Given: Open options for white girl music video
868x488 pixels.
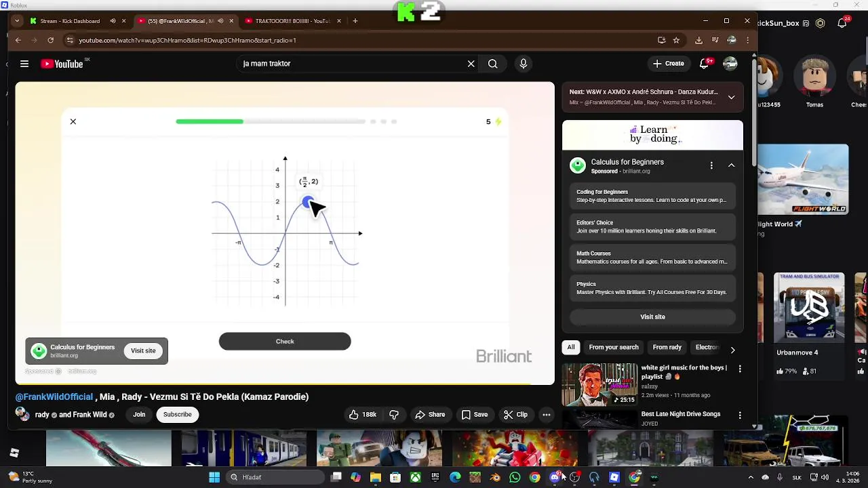Looking at the screenshot, I should click(x=740, y=369).
